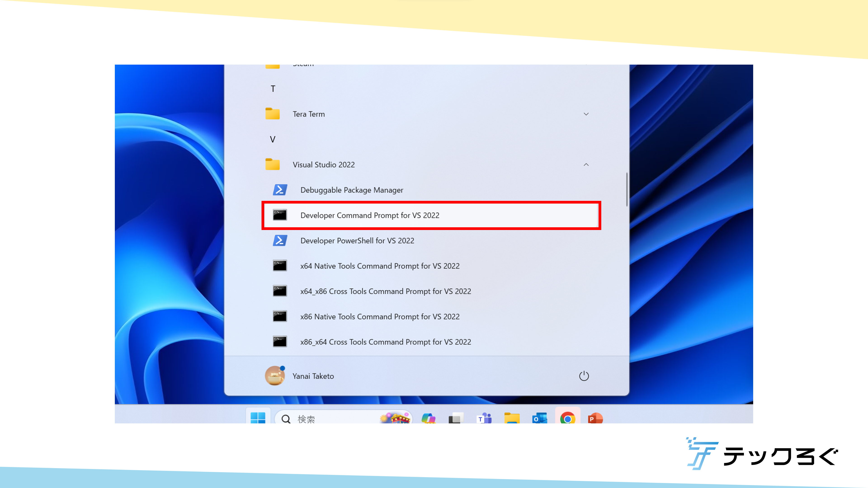Image resolution: width=868 pixels, height=488 pixels.
Task: Switch to Google Chrome on the taskbar
Action: click(567, 418)
